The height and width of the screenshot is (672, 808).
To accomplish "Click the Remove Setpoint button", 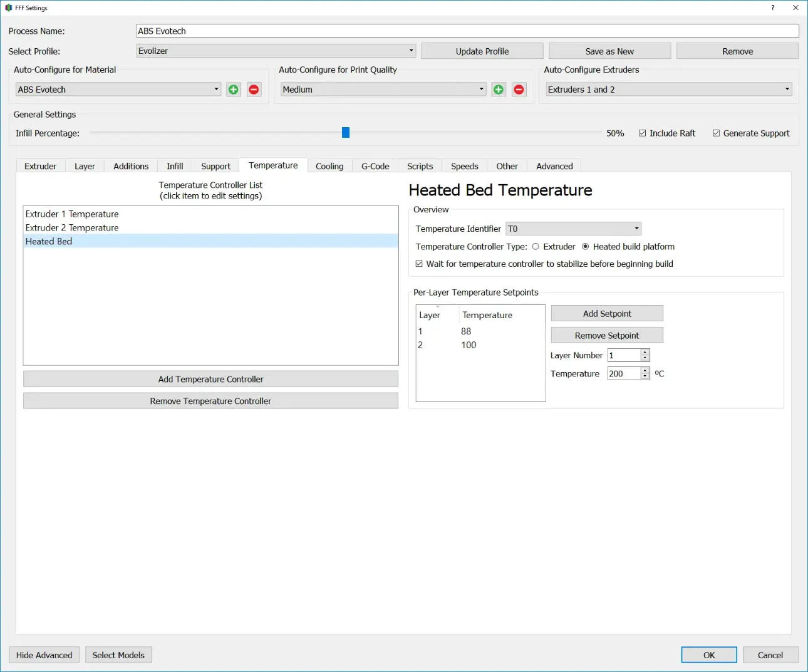I will click(607, 335).
